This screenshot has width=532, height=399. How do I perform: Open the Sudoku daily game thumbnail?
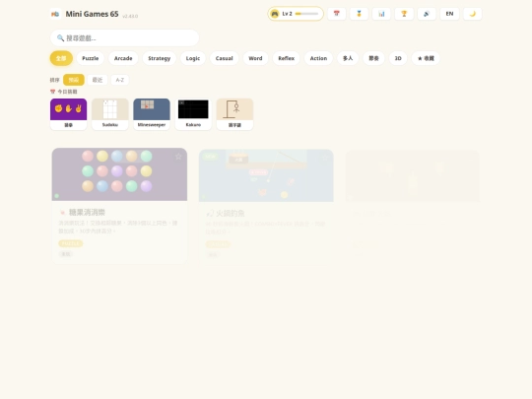pyautogui.click(x=110, y=114)
